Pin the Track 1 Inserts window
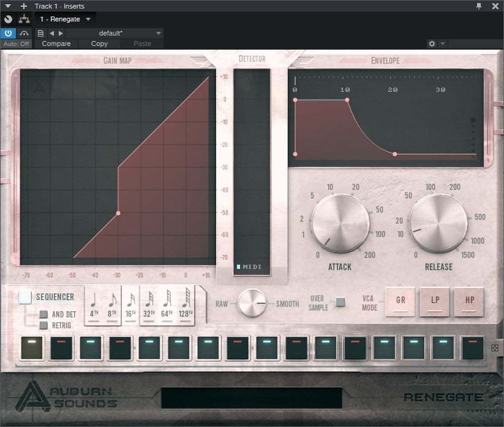This screenshot has width=504, height=427. tap(479, 6)
